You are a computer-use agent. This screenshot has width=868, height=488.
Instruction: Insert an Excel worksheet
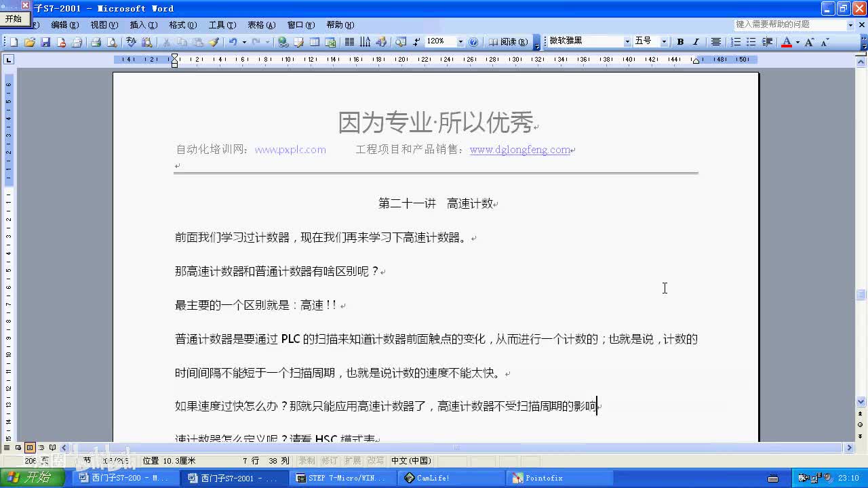[x=331, y=42]
